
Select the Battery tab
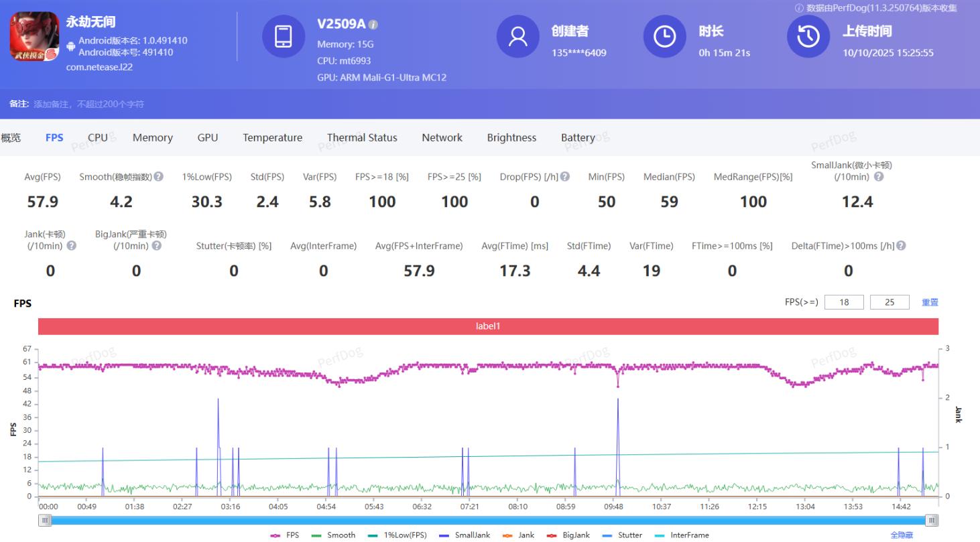[x=578, y=137]
